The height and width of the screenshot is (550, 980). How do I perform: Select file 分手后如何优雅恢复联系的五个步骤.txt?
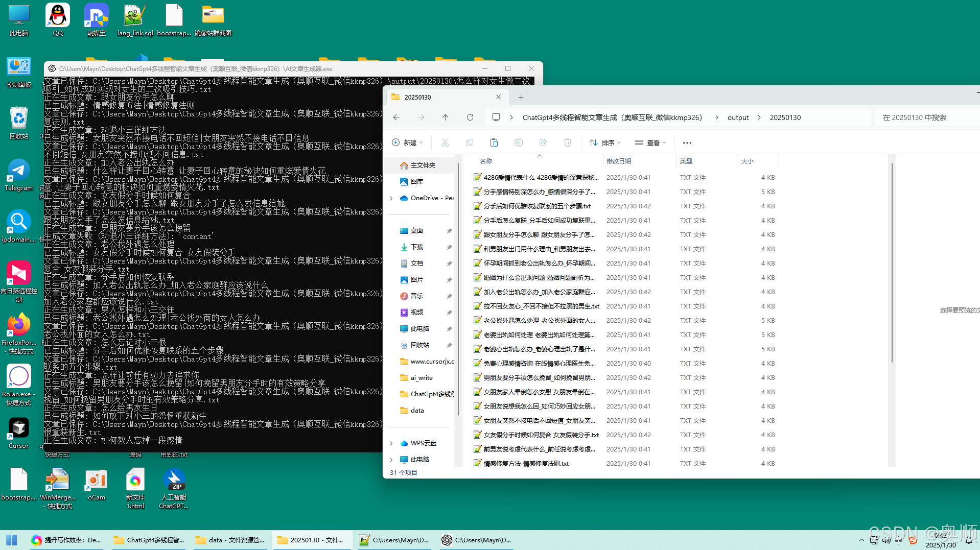pos(625,206)
